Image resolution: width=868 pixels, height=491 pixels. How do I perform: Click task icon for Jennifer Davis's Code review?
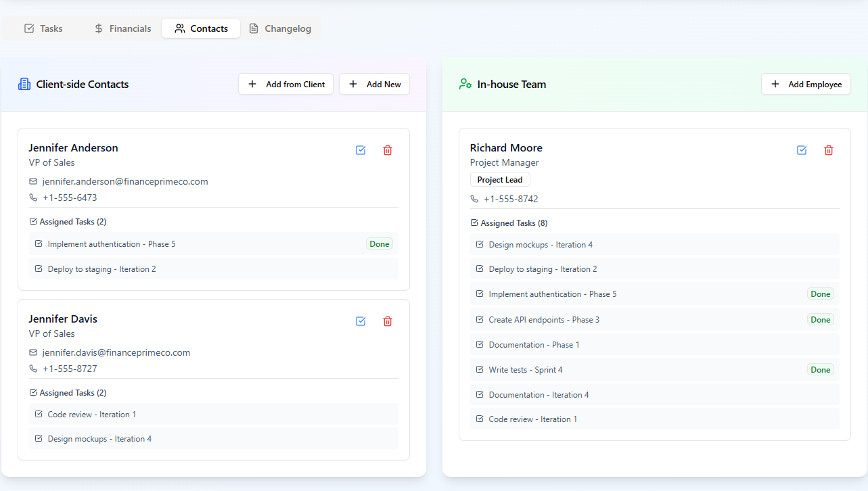click(x=39, y=414)
